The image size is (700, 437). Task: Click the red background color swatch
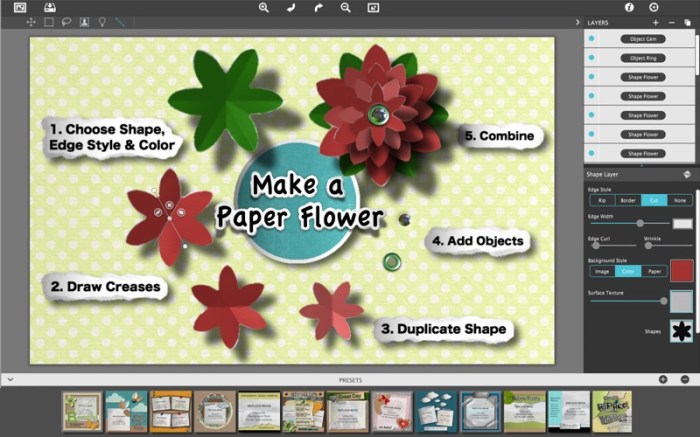682,270
